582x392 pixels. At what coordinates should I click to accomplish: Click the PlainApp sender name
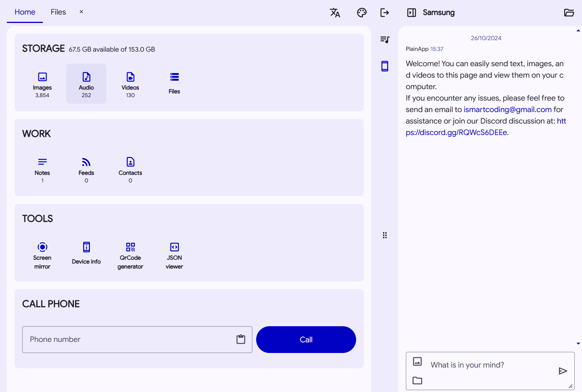point(417,49)
